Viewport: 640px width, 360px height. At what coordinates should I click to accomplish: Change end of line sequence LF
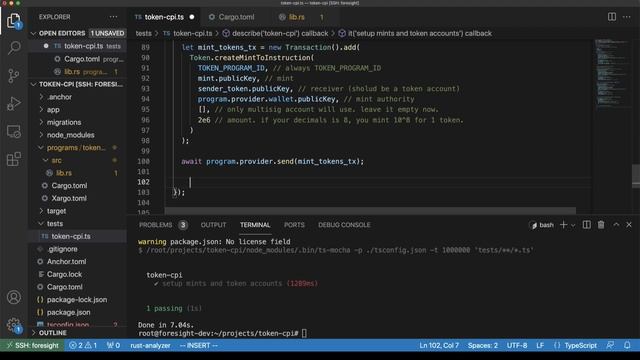click(540, 345)
